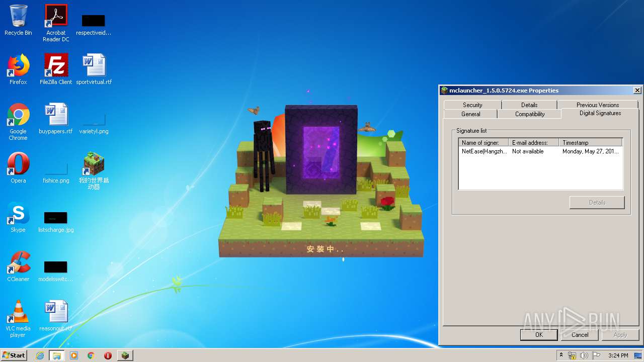Open Internet Explorer in taskbar

[x=40, y=355]
